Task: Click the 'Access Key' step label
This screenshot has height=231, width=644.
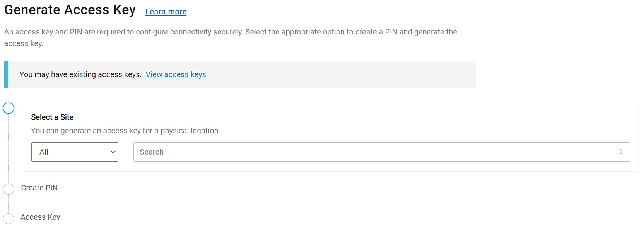Action: point(40,217)
